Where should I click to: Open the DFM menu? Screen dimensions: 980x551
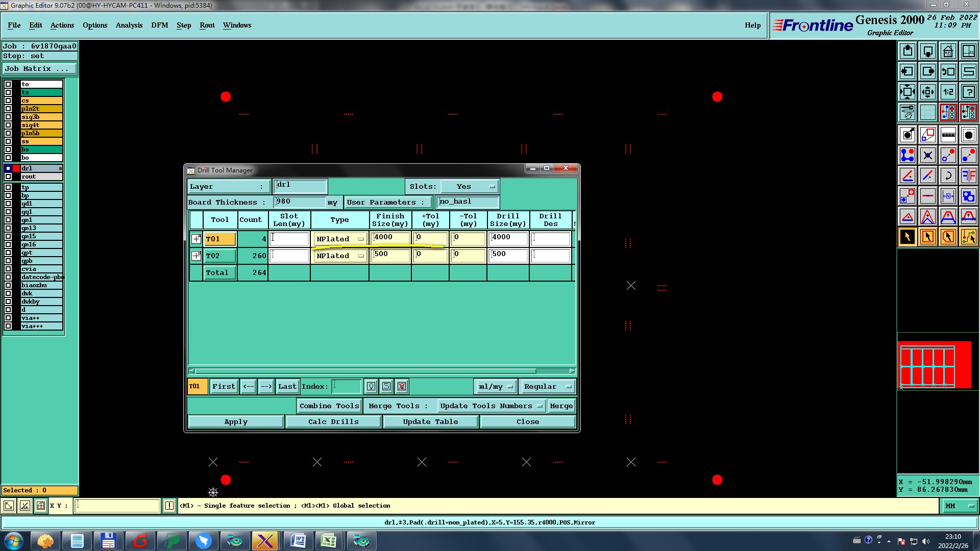(160, 25)
